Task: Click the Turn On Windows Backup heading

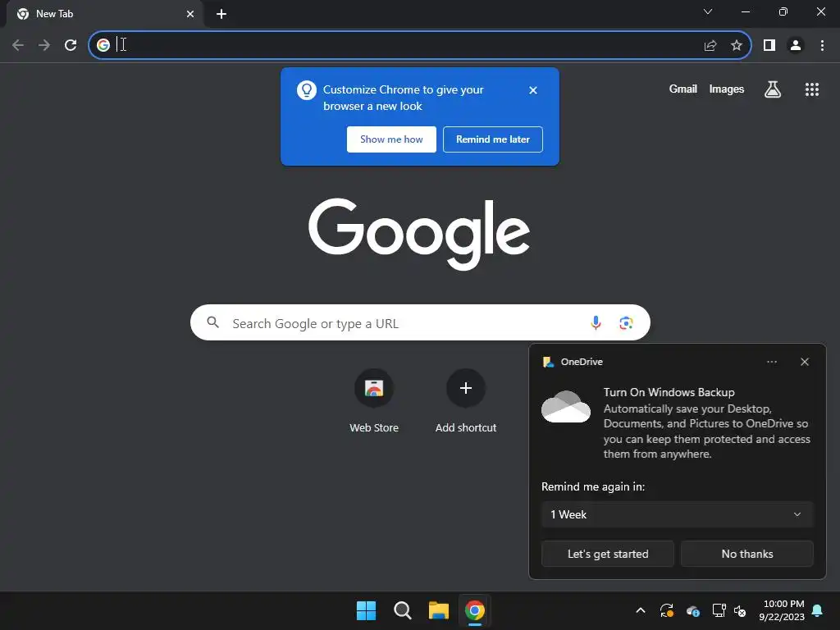Action: coord(669,392)
